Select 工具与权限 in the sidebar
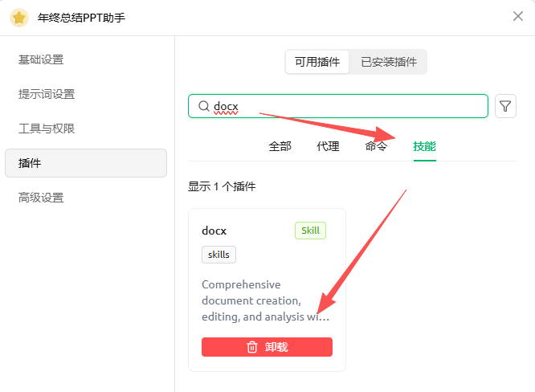Screen dimensions: 535x392 47,129
